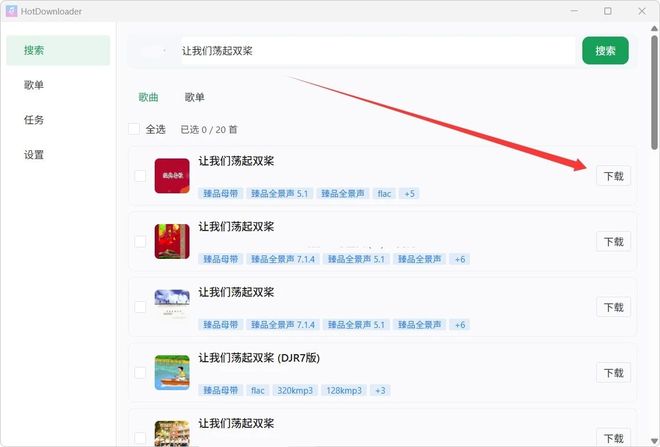Click 臻品全景声 5.1 tag on dark red cover song
The image size is (660, 447).
click(x=279, y=194)
